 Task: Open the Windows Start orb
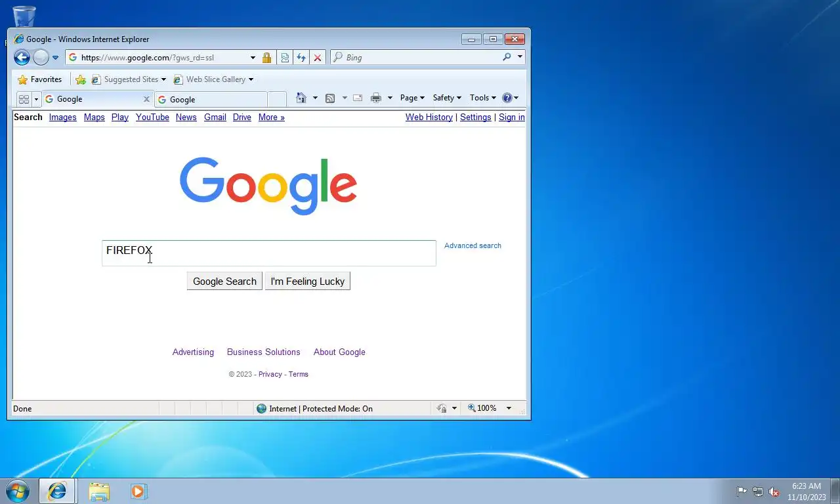(x=18, y=491)
